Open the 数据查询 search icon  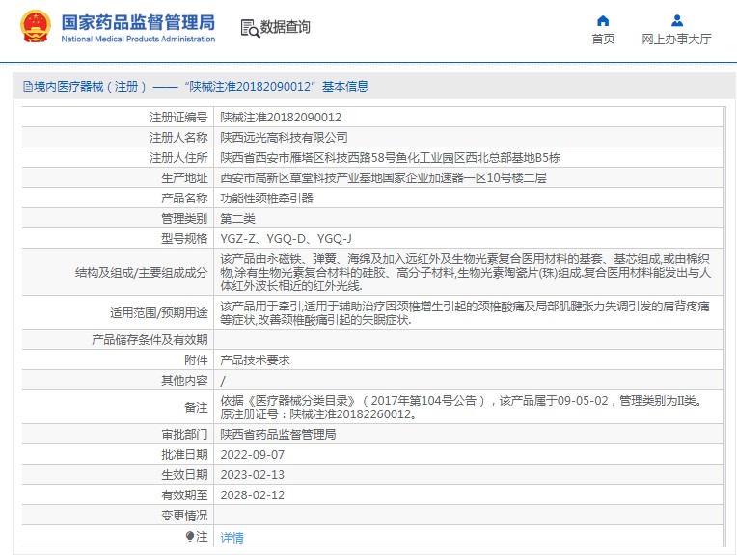(250, 28)
